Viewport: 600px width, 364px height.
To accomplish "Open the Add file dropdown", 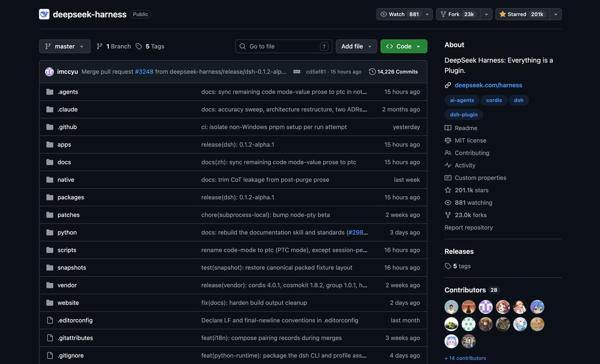I will tap(356, 46).
